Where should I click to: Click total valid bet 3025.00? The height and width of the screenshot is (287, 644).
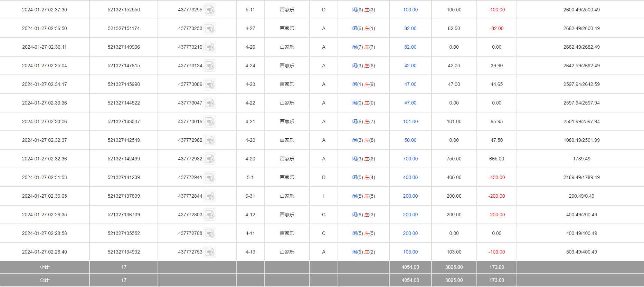454,280
